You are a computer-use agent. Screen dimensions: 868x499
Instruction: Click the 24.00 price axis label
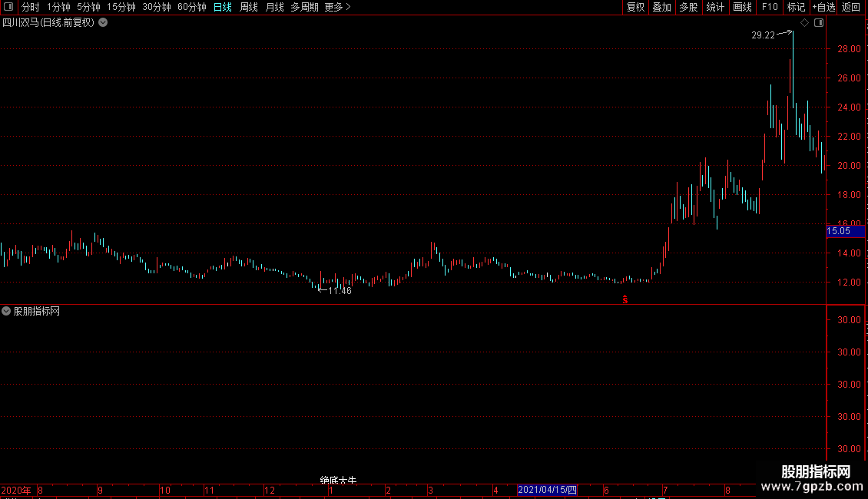pos(849,107)
